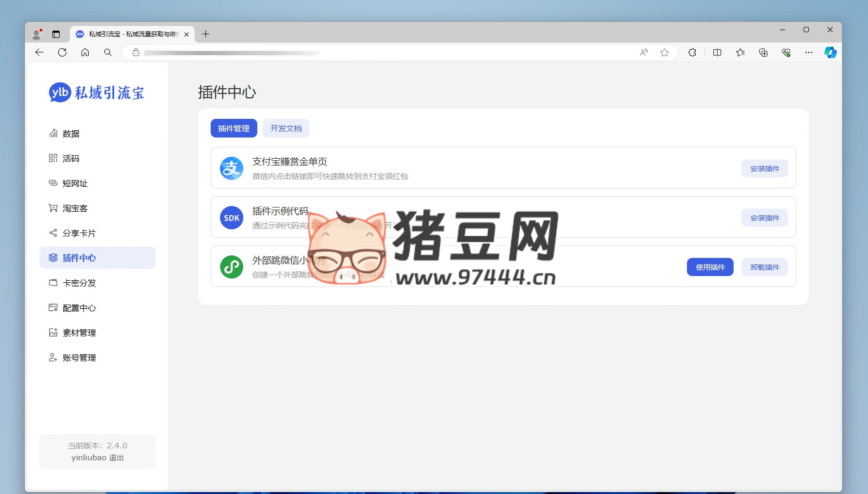Switch to the 开发文档 tab

286,128
